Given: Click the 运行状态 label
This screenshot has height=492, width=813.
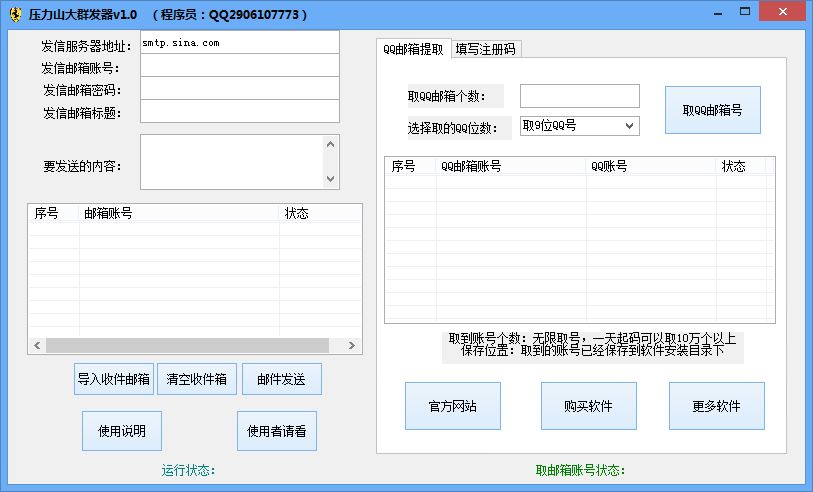Looking at the screenshot, I should 188,470.
